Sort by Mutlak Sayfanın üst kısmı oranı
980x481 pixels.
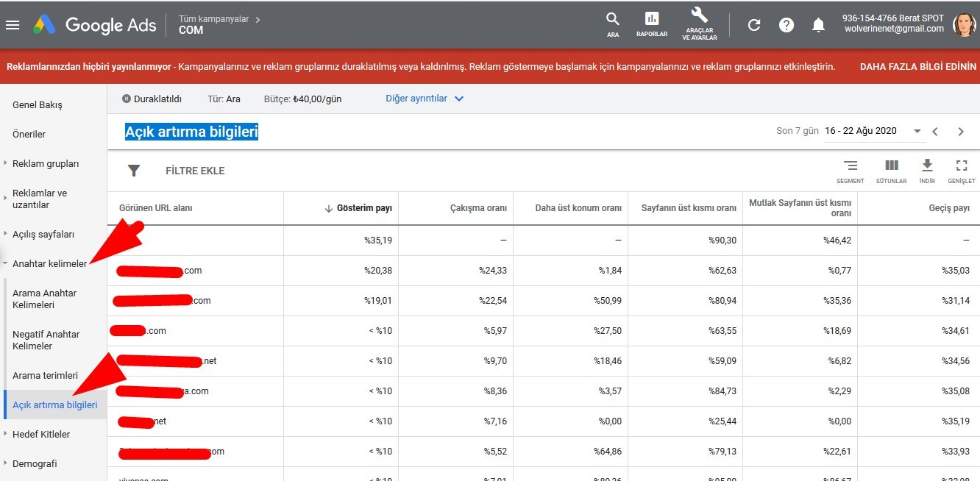800,208
